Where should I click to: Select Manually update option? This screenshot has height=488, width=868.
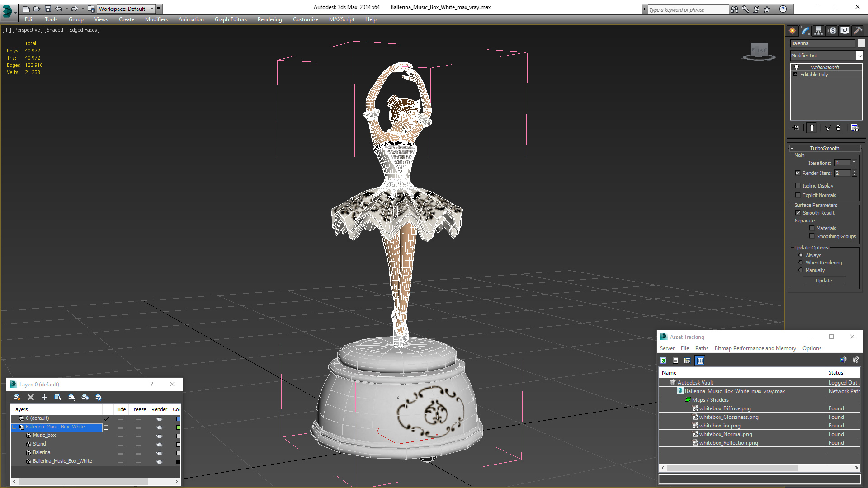pos(801,270)
